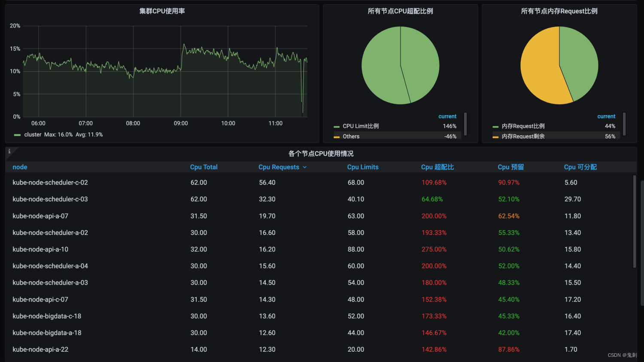This screenshot has width=644, height=362.
Task: Click the 56.40 Cpu Requests cell
Action: [267, 183]
